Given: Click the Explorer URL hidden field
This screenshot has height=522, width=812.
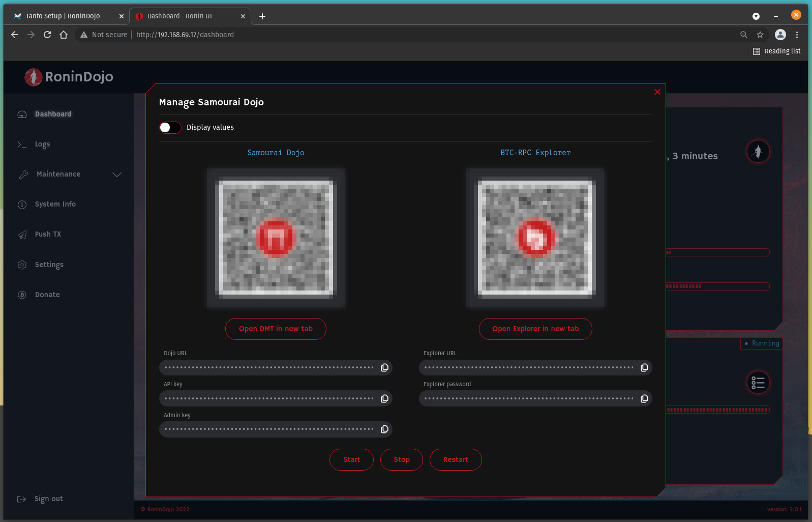Looking at the screenshot, I should (535, 367).
